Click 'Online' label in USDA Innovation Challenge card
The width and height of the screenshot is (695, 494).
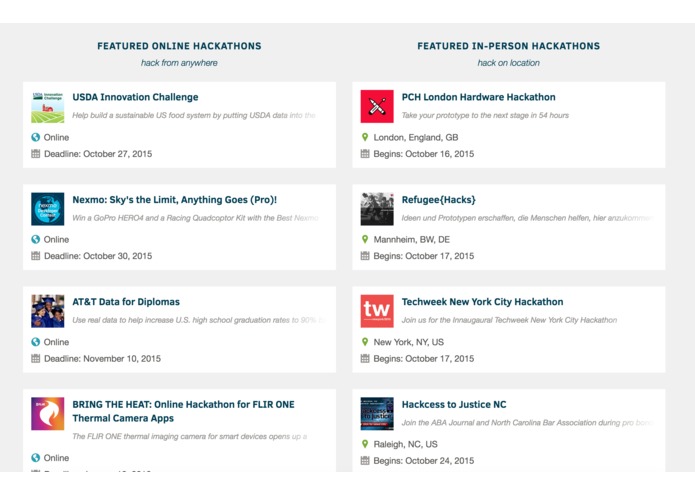point(56,137)
